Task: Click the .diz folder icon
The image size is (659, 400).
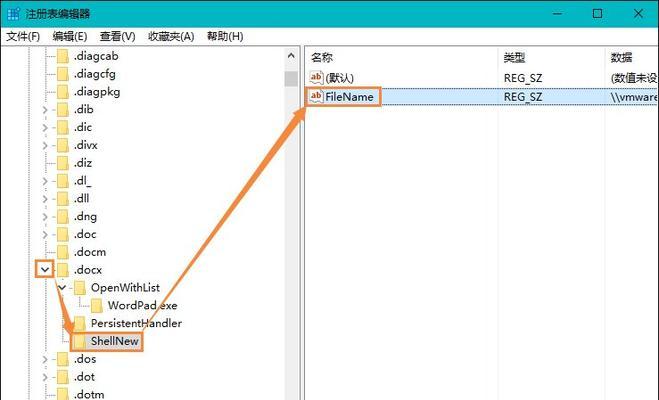Action: pos(63,163)
